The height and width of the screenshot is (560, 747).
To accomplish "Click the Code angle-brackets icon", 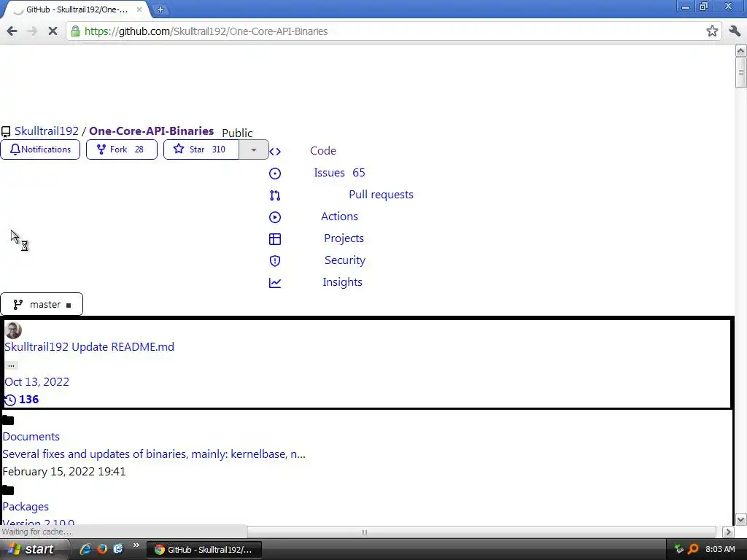I will [x=275, y=152].
